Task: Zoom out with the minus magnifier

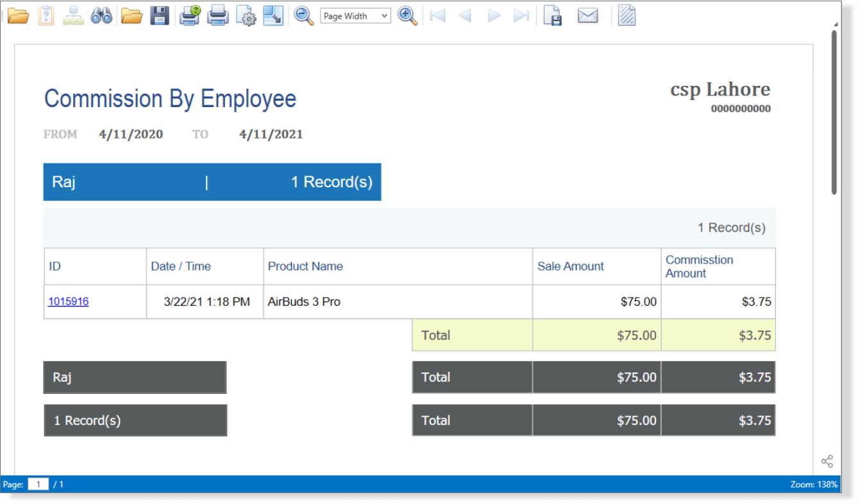Action: tap(303, 15)
